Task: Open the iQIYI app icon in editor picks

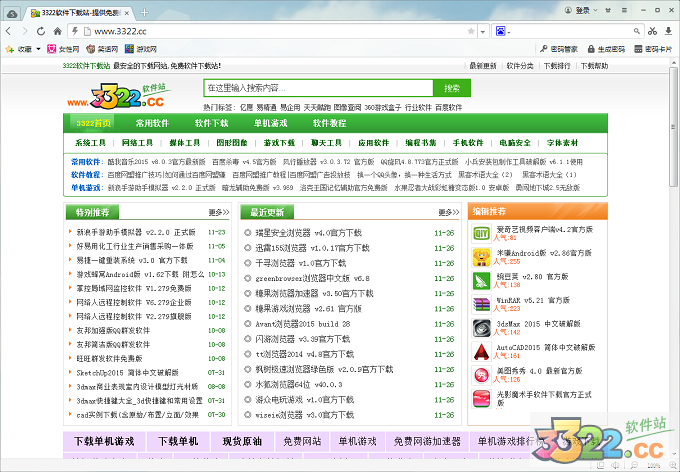Action: (480, 234)
